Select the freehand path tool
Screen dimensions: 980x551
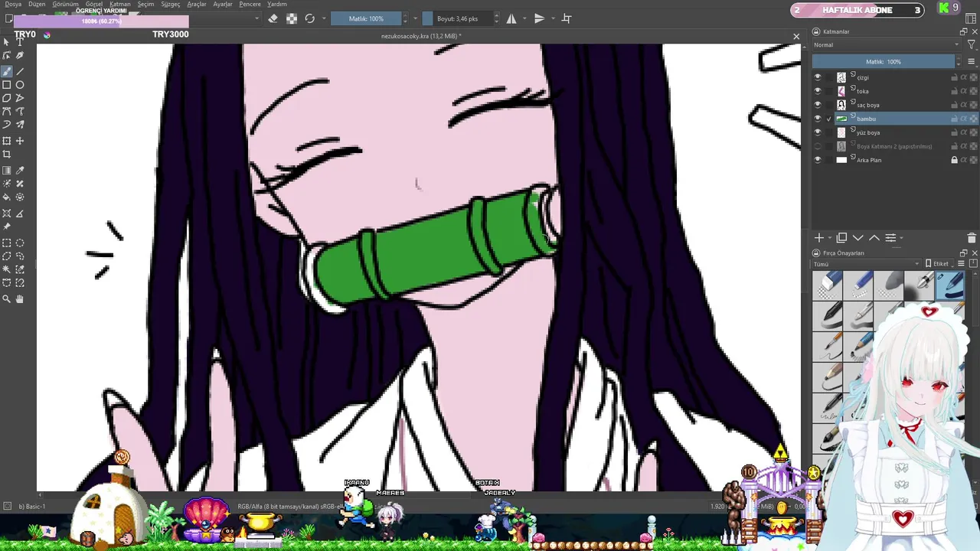(20, 111)
